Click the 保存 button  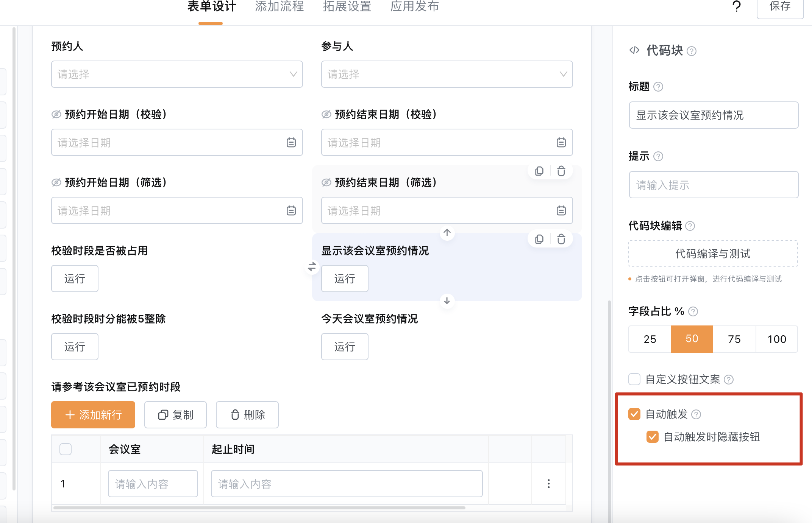[780, 8]
